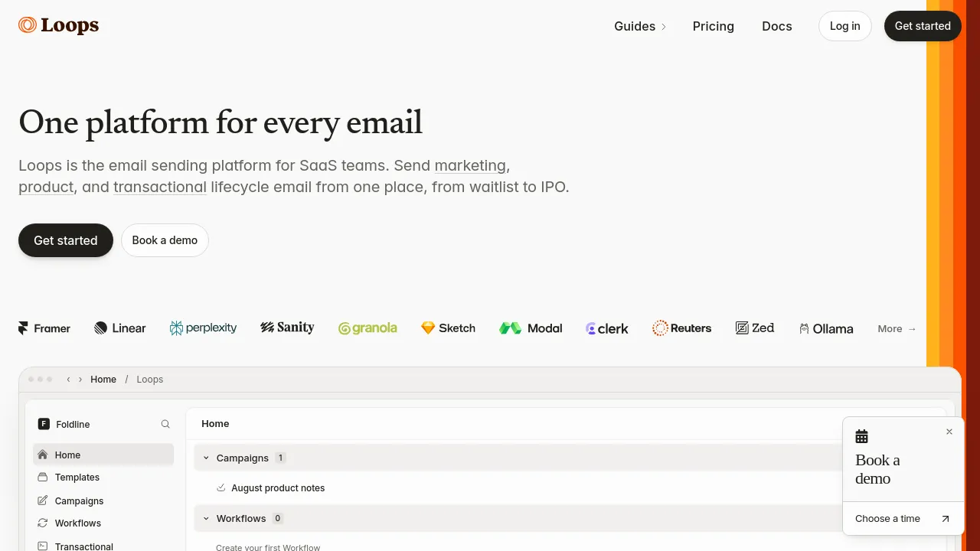The width and height of the screenshot is (980, 551).
Task: Click Get started in the top navigation
Action: [923, 26]
